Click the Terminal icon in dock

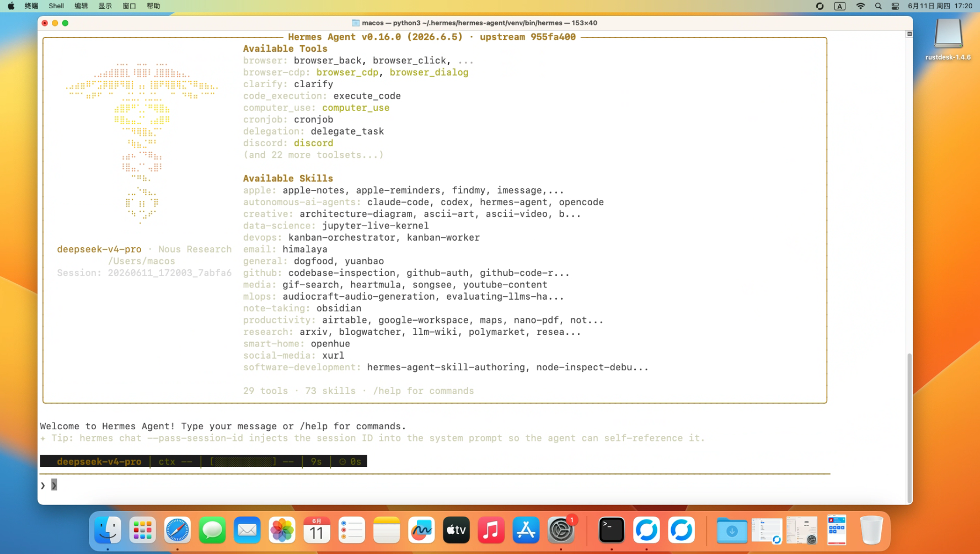click(612, 530)
